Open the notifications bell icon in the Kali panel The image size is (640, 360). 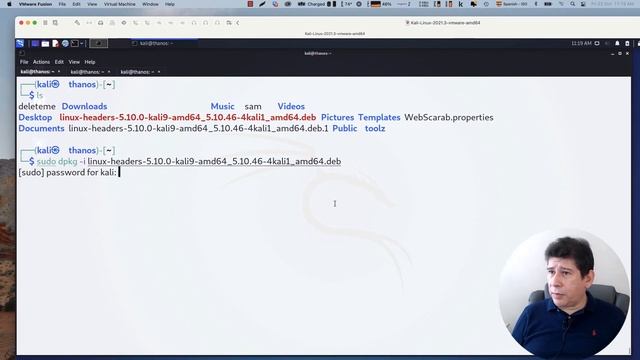(x=617, y=43)
